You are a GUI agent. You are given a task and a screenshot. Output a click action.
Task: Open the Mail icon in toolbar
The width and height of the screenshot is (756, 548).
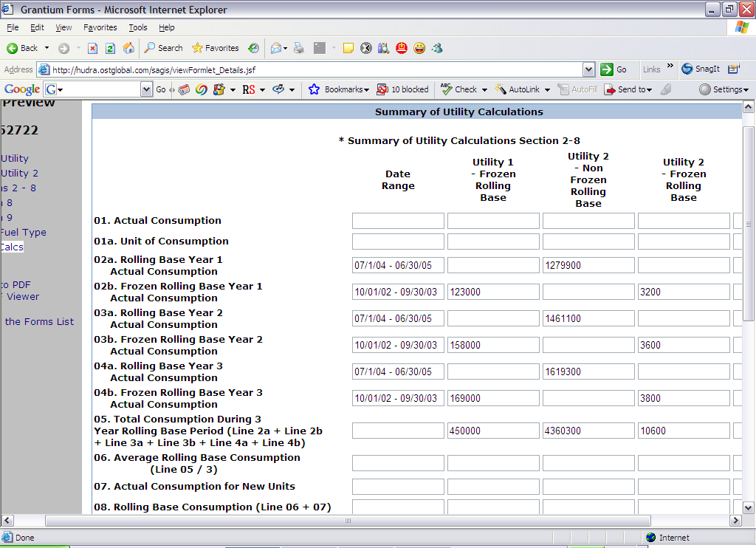[x=277, y=48]
